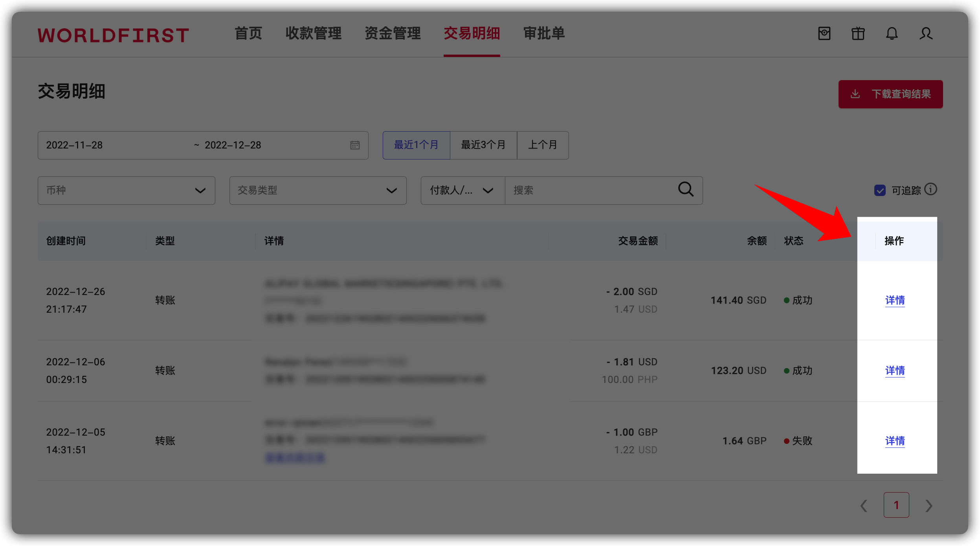Select the 最近3个月 time filter
Image resolution: width=980 pixels, height=546 pixels.
pyautogui.click(x=483, y=145)
